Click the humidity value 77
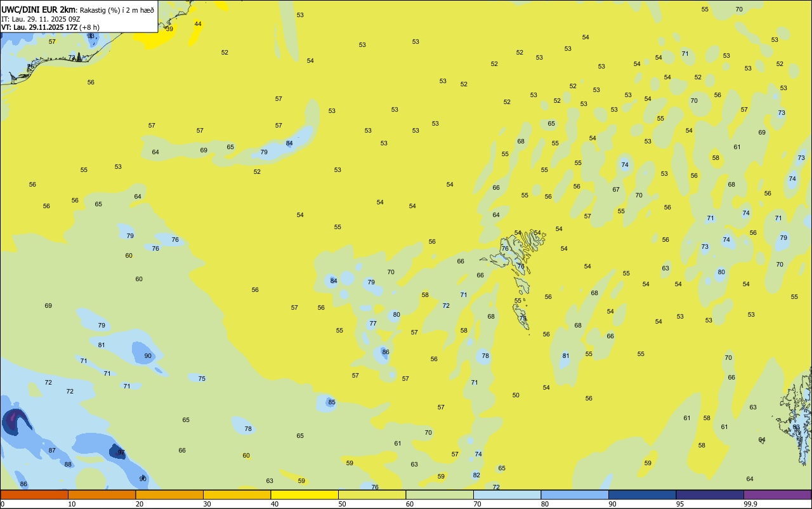This screenshot has width=812, height=509. coord(373,324)
